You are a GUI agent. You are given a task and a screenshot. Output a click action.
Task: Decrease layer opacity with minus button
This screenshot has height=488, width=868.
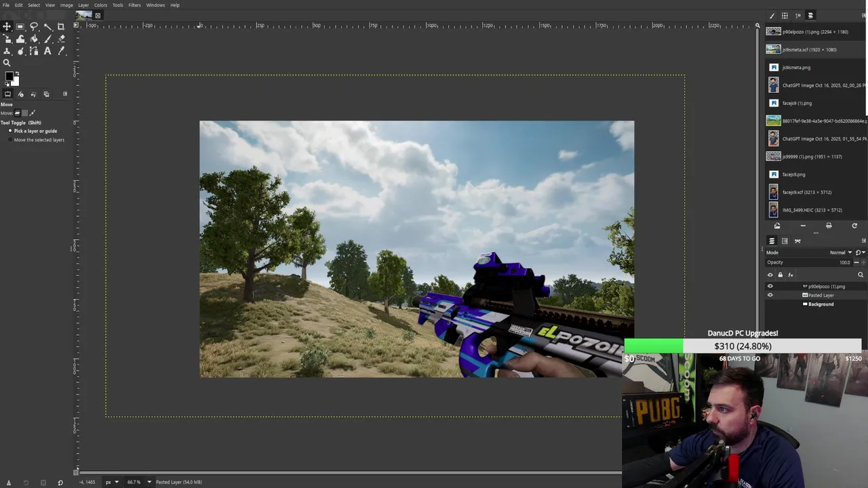click(856, 262)
